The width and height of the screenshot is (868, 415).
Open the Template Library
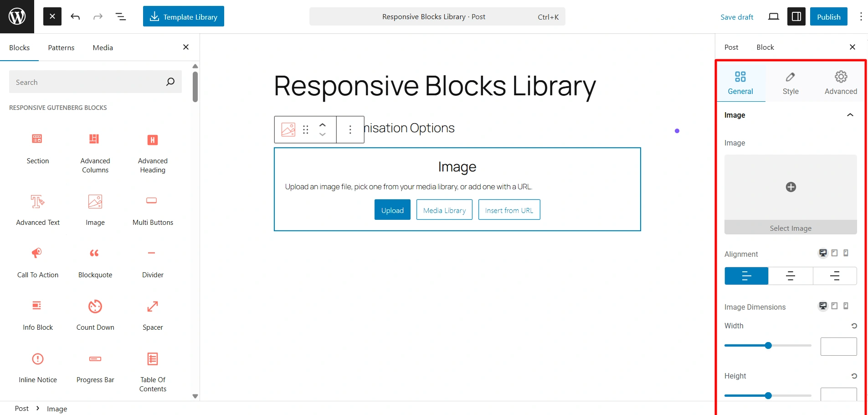[x=184, y=16]
